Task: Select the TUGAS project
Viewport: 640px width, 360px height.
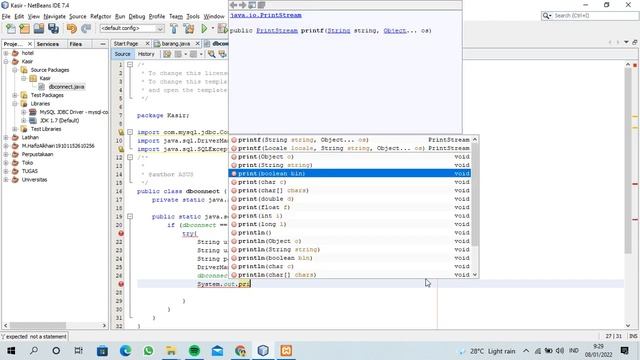Action: pos(30,171)
